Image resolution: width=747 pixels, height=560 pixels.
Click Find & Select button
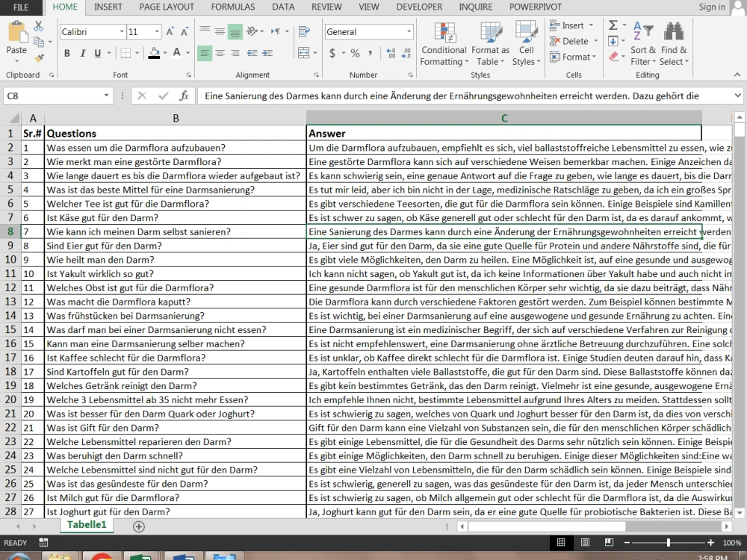[674, 45]
